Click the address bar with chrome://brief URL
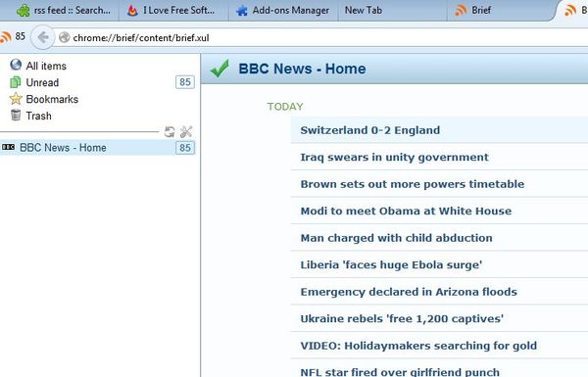Viewport: 588px width, 377px height. (x=322, y=38)
